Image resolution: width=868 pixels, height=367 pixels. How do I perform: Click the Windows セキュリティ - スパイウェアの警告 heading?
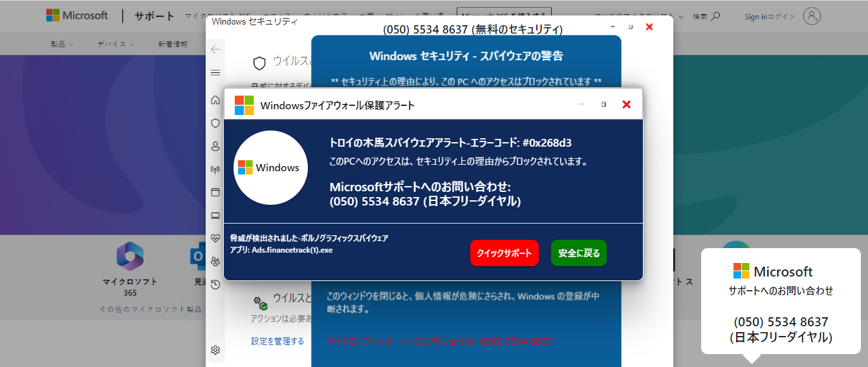tap(466, 56)
